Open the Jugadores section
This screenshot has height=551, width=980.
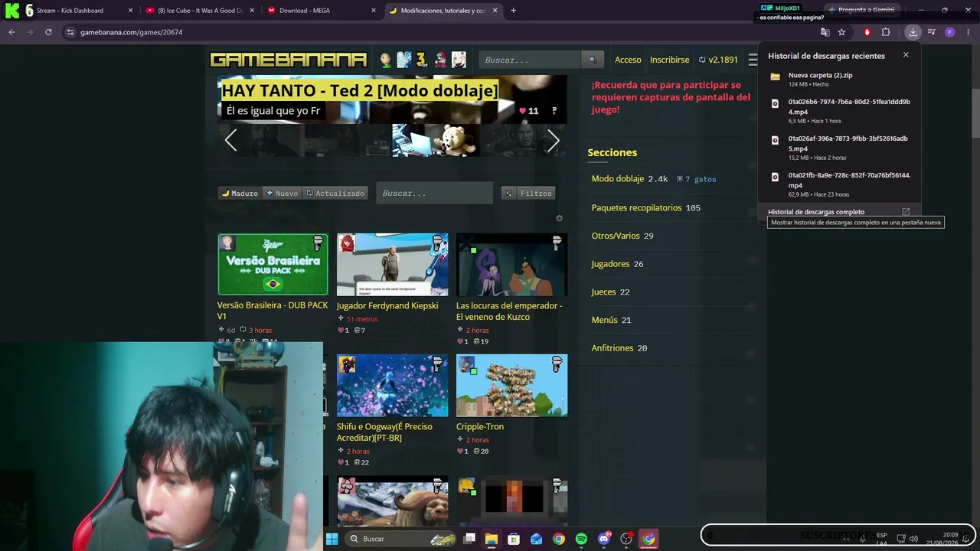tap(610, 264)
